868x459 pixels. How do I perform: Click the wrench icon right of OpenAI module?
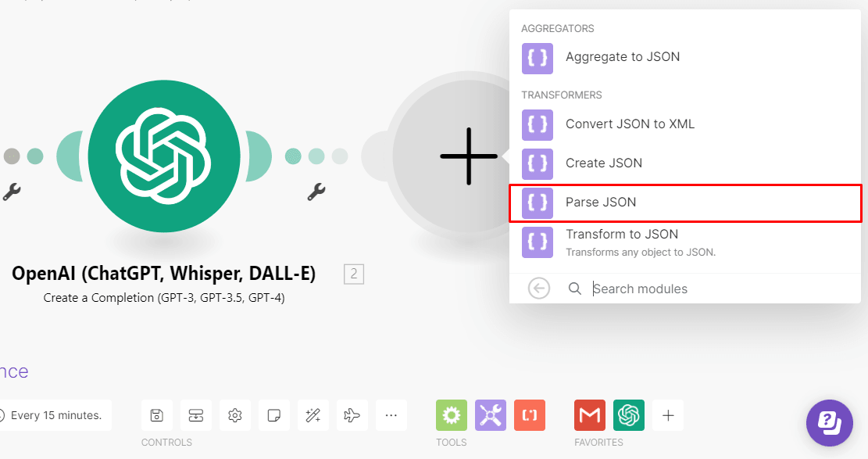(316, 192)
